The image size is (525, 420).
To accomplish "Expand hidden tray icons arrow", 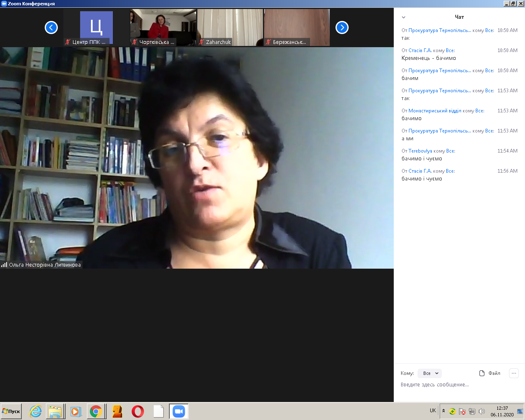I will point(443,411).
